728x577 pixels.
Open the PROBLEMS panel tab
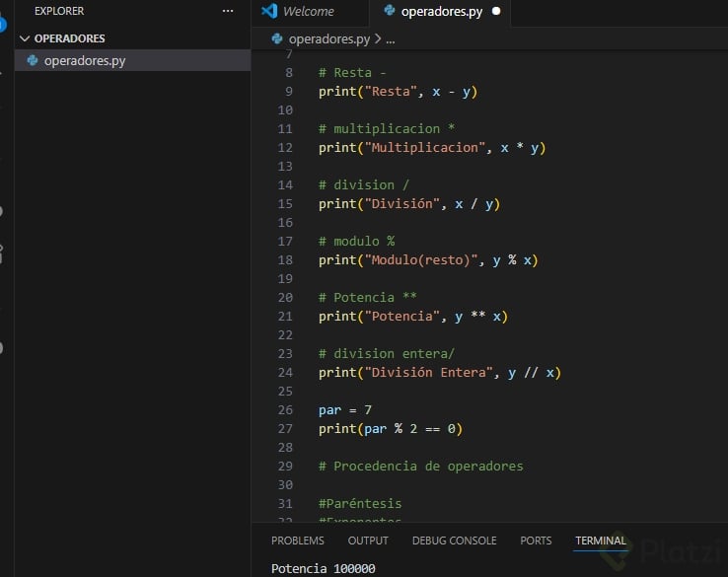point(298,541)
